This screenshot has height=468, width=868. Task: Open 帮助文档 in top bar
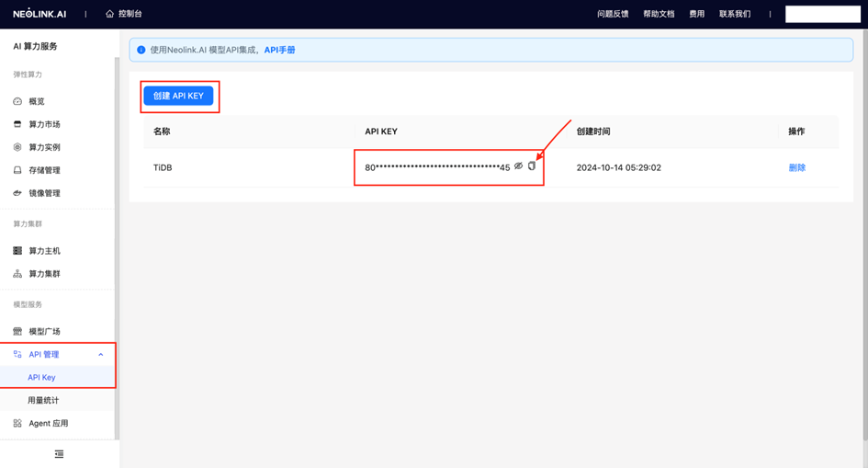coord(659,14)
